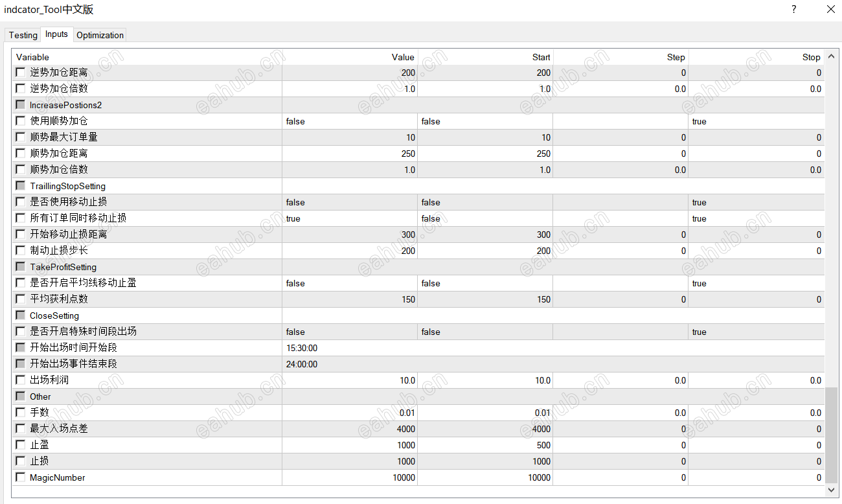Switch to the Testing tab
The height and width of the screenshot is (504, 842).
(x=23, y=35)
